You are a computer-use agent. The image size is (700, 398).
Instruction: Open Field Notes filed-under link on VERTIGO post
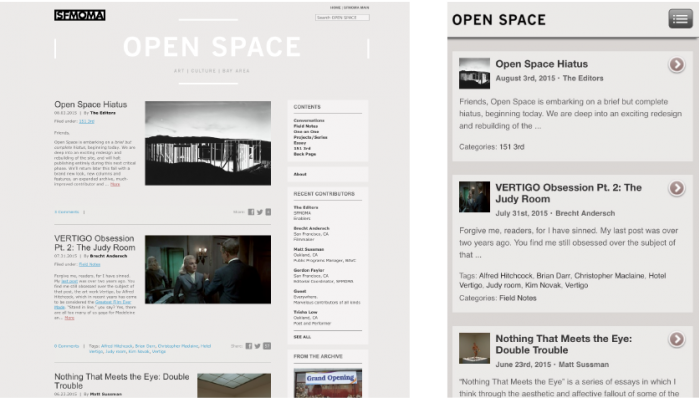point(89,265)
